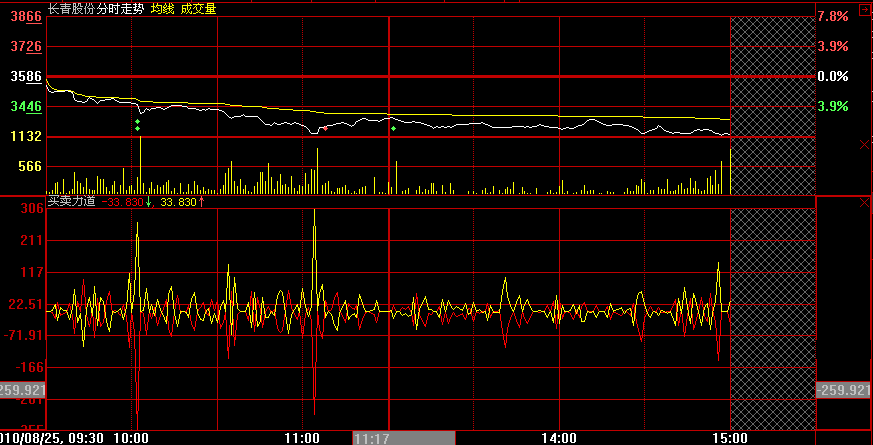Click the right gray -259.921 cursor value box
The height and width of the screenshot is (445, 873).
[843, 390]
